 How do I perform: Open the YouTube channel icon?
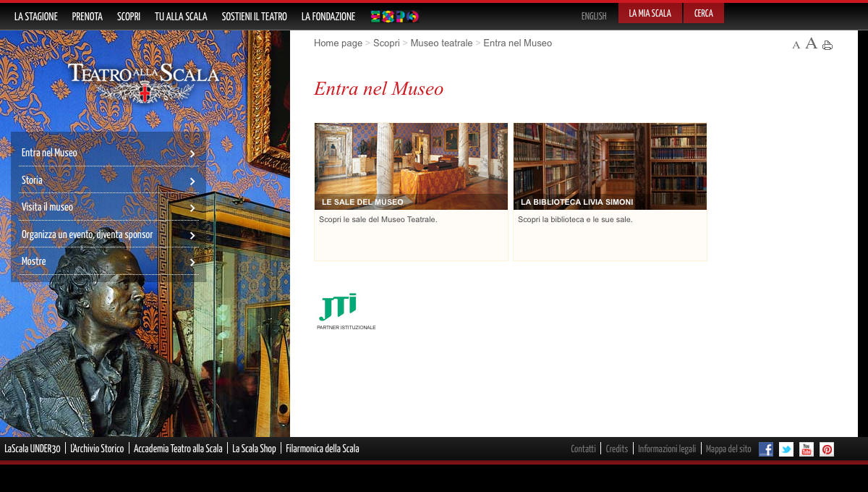coord(806,449)
